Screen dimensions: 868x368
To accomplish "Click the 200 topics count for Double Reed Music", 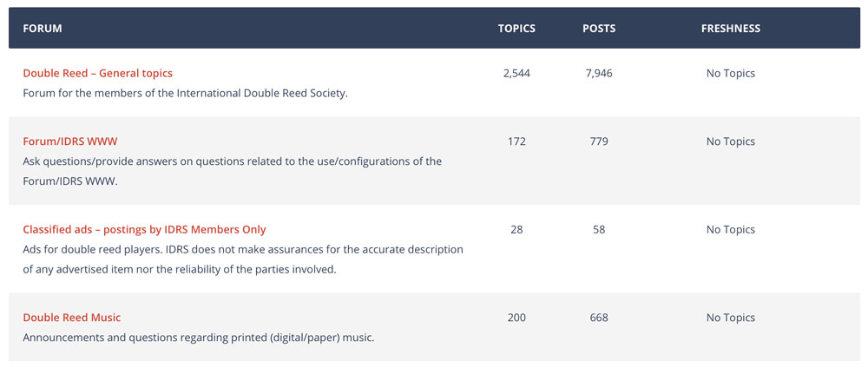I will (x=516, y=318).
